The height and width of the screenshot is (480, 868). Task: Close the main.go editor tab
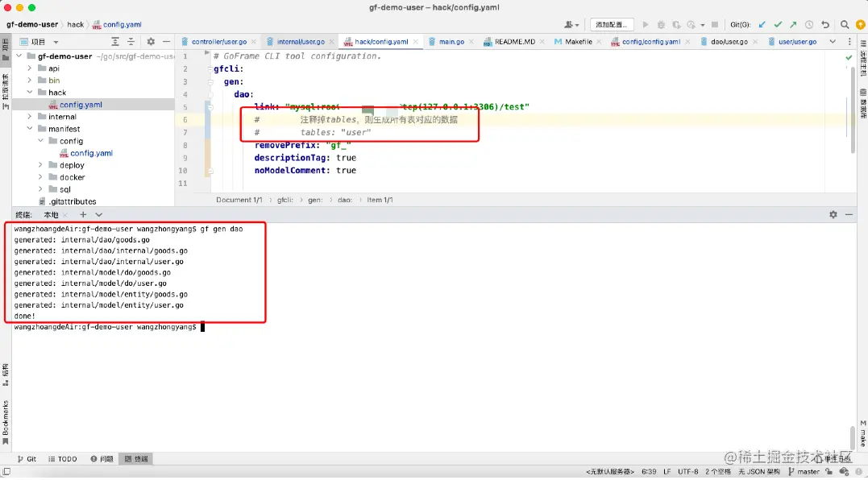[471, 41]
